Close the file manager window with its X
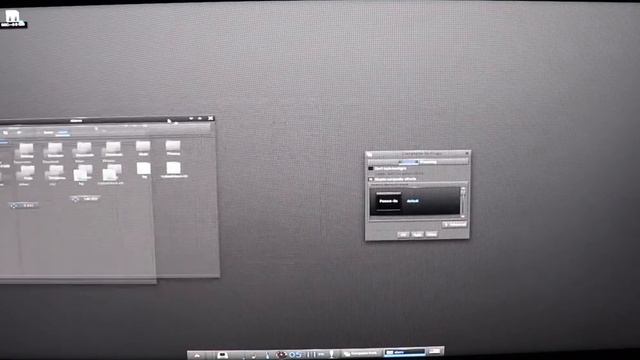The height and width of the screenshot is (360, 640). 211,118
